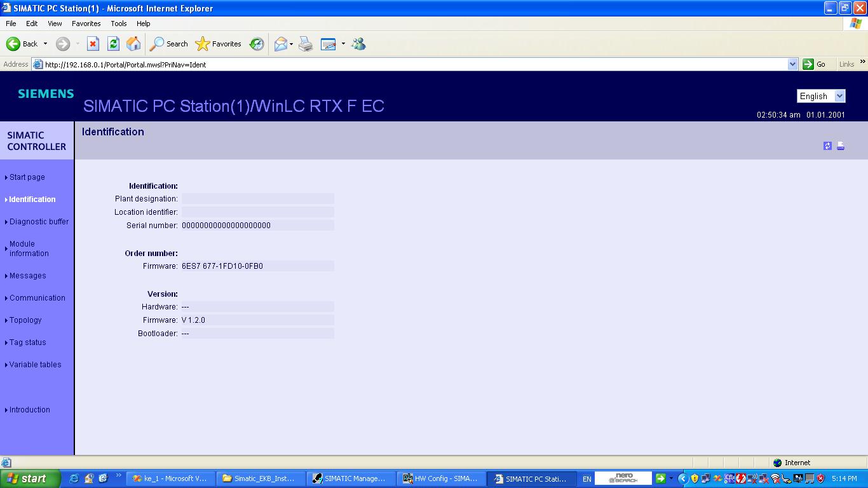
Task: Open the Edit button dropdown arrow
Action: (343, 44)
